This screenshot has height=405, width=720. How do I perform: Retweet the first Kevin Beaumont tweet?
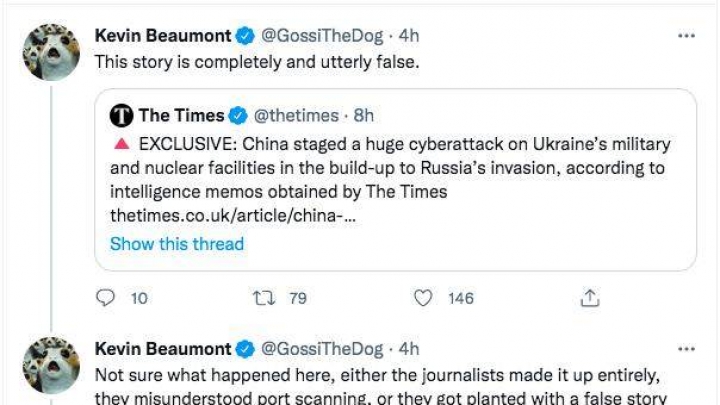pos(265,297)
